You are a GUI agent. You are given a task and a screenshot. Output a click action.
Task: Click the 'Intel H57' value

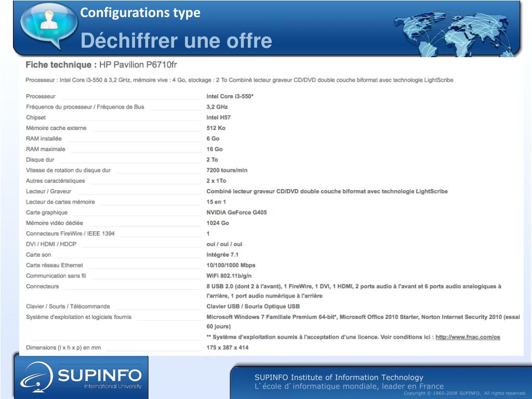(219, 117)
